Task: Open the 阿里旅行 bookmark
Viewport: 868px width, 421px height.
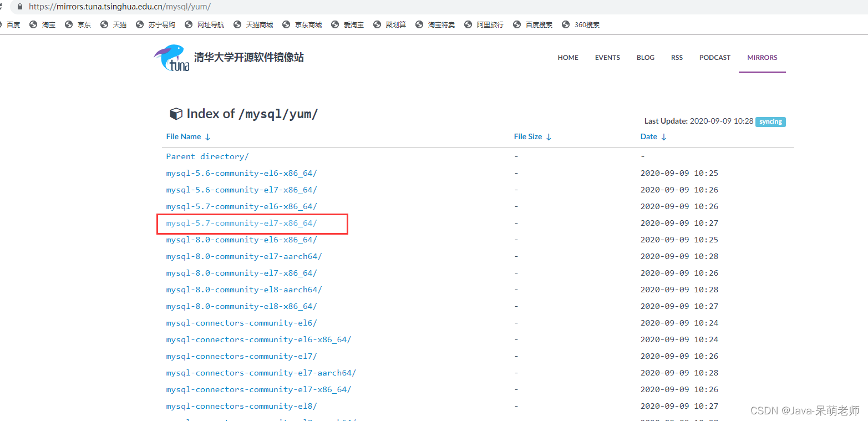Action: 484,24
